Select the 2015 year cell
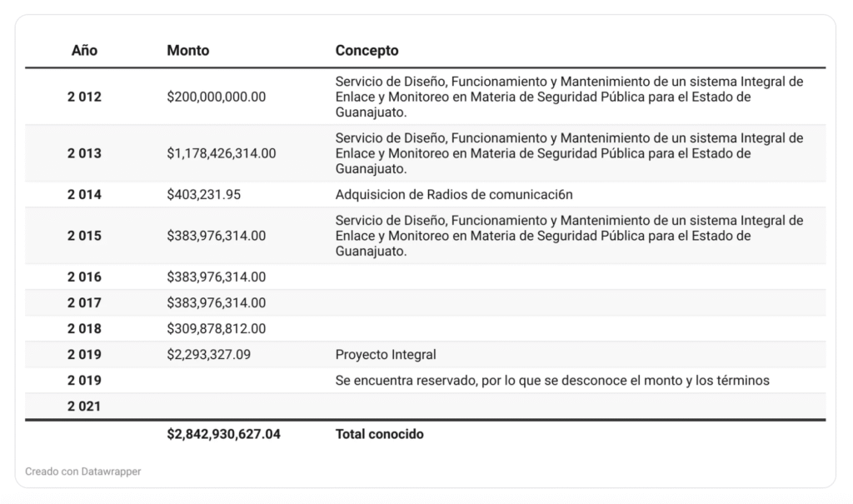Screen dimensions: 853x504 point(84,236)
